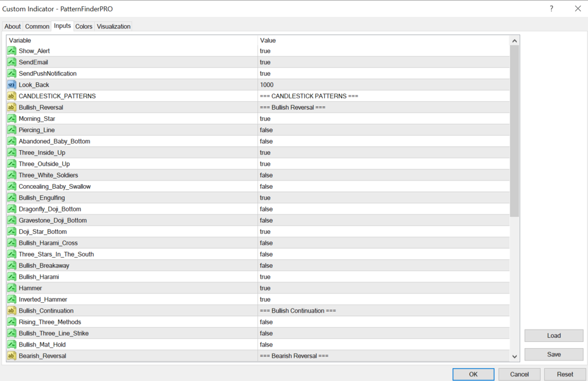The height and width of the screenshot is (381, 588).
Task: Save inputs with the Save button
Action: click(554, 354)
